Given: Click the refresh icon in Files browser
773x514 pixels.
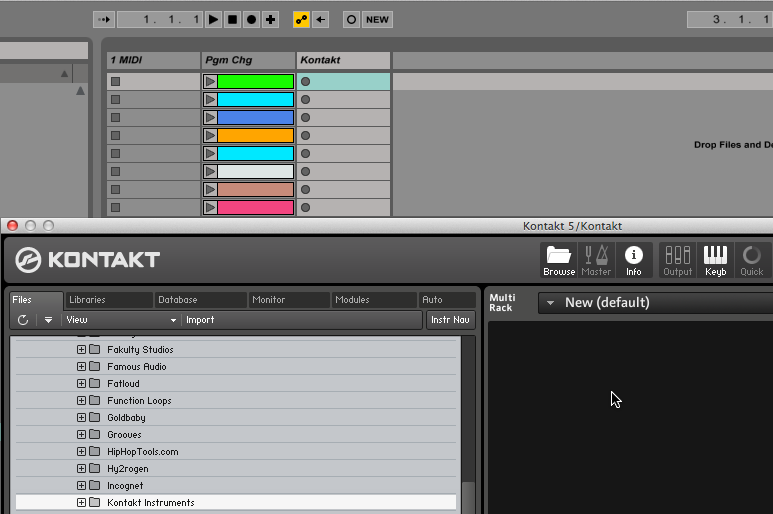Looking at the screenshot, I should click(x=23, y=320).
